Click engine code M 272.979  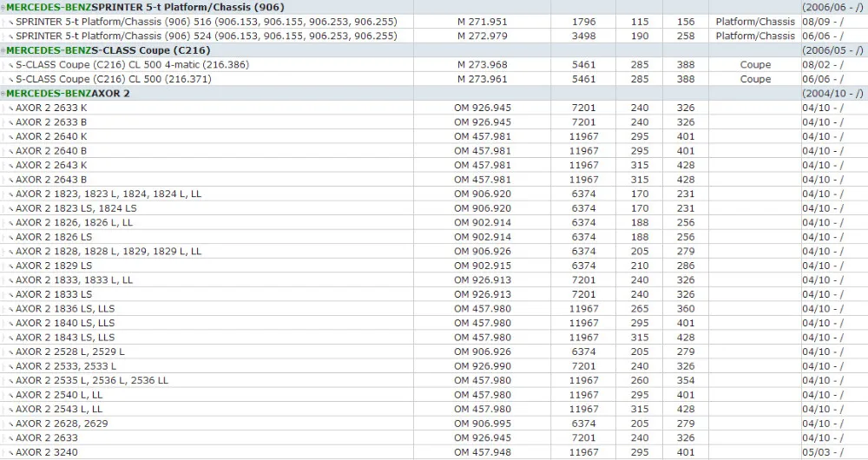click(482, 36)
